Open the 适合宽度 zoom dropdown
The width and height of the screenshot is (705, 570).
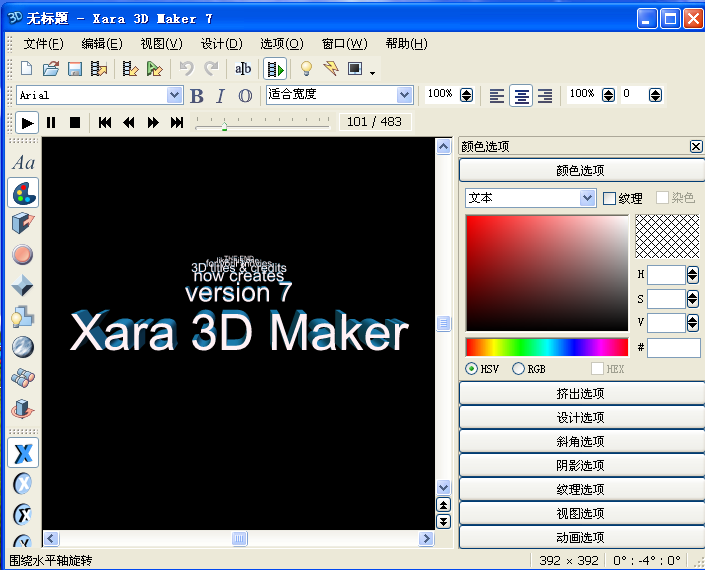tap(404, 95)
